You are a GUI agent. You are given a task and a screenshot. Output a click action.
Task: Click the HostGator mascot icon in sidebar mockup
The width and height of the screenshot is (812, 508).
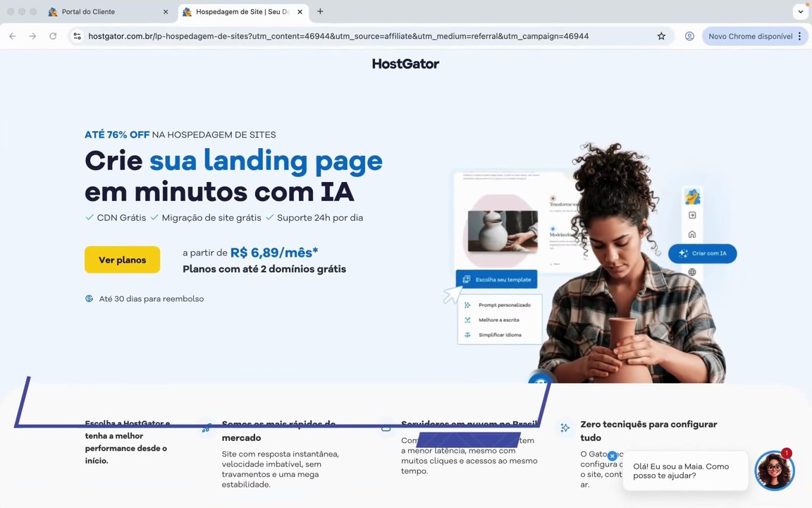click(x=692, y=196)
